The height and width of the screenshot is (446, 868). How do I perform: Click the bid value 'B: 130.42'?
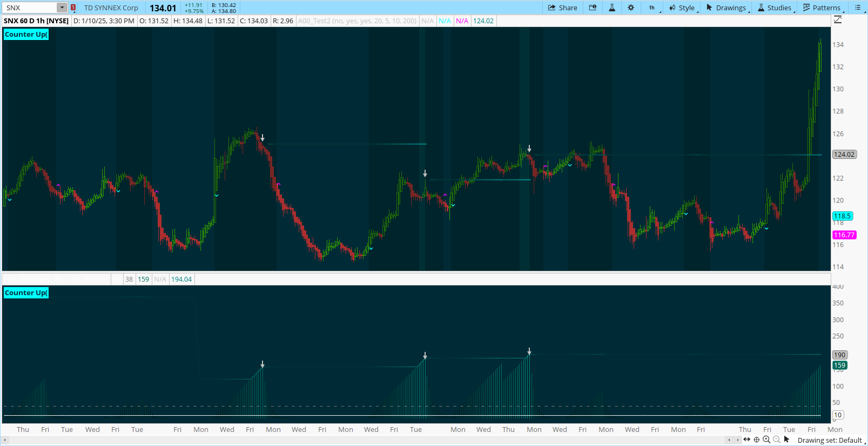224,5
